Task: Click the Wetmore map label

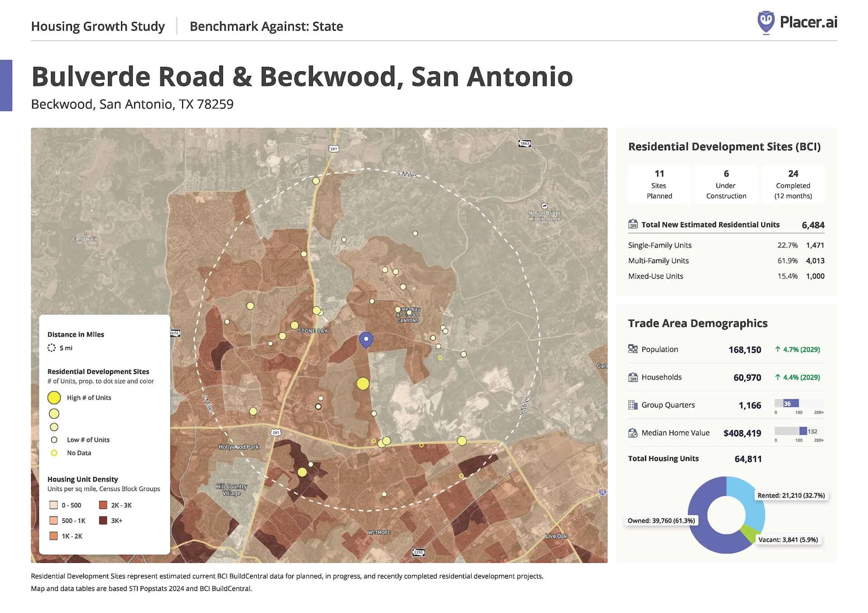Action: [x=379, y=533]
